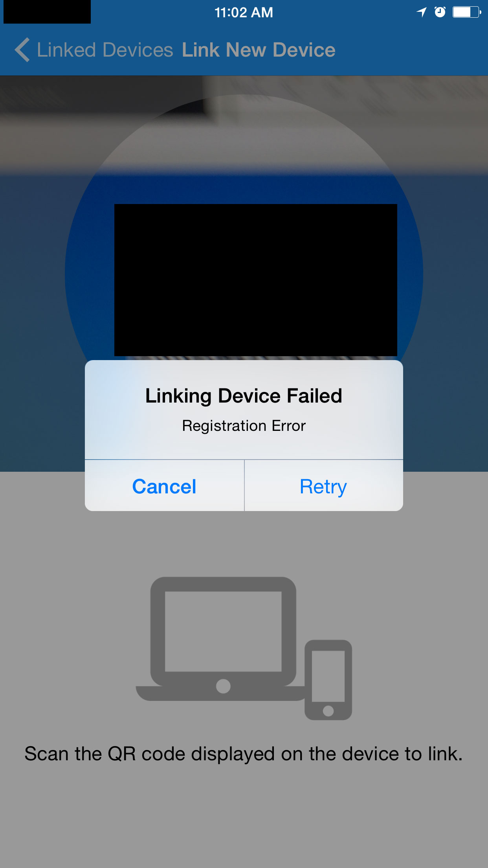Tap the small phone device icon
The width and height of the screenshot is (488, 868).
tap(328, 680)
